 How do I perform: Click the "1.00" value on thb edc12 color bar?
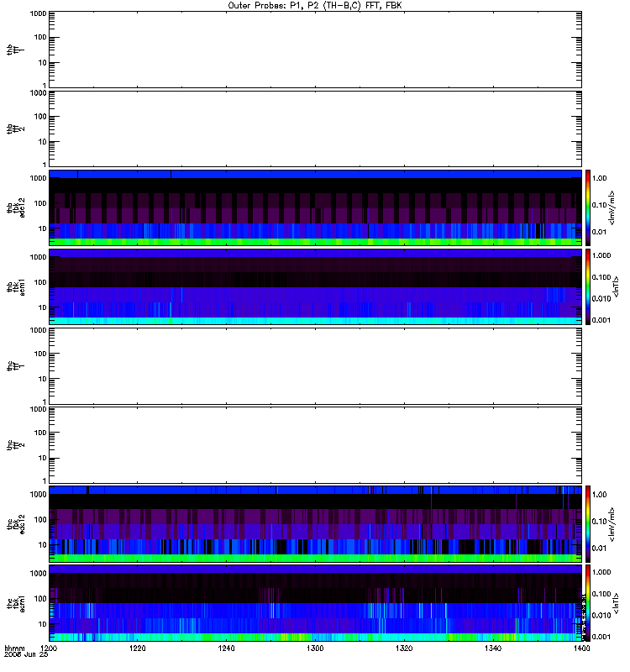coord(599,178)
